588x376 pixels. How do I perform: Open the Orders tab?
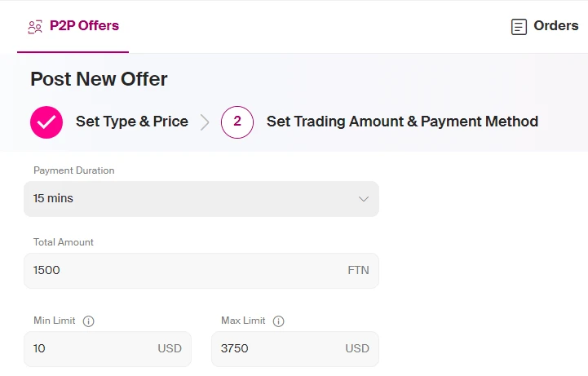545,26
